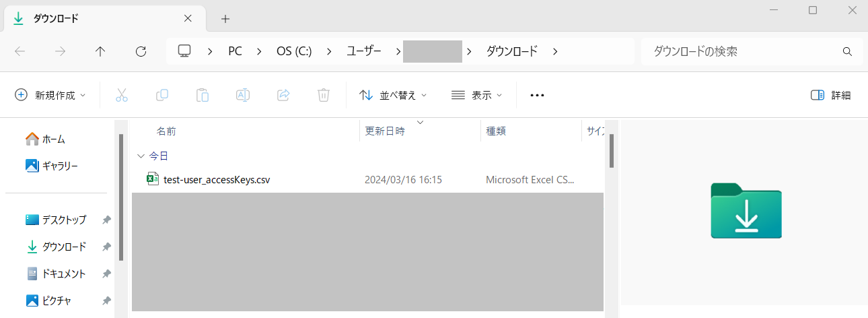Open ホーム in navigation pane
Viewport: 868px width, 318px height.
[53, 139]
